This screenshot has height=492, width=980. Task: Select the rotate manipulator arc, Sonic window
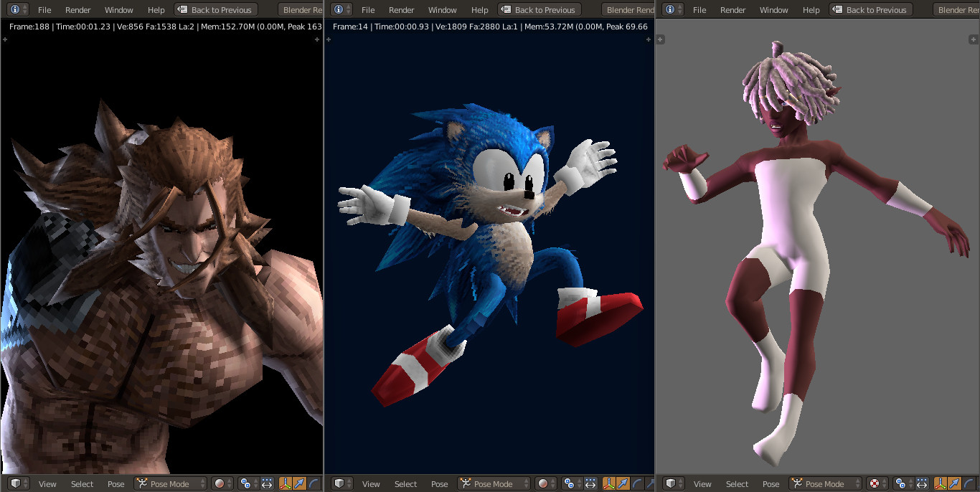[638, 483]
